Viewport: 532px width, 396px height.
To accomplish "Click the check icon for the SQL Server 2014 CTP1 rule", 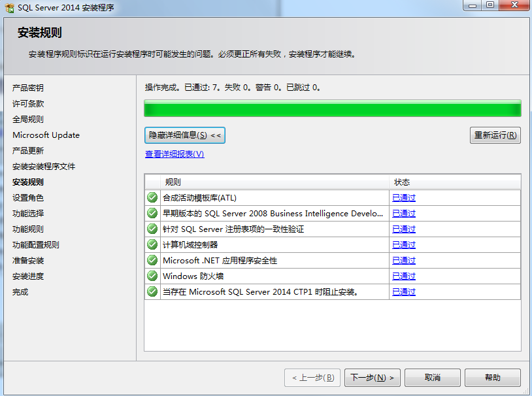I will click(152, 291).
